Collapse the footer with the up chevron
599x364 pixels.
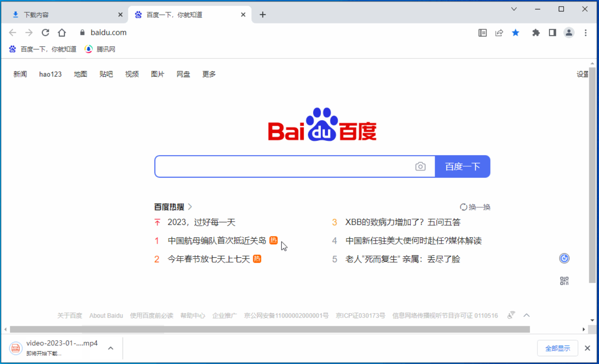coord(527,315)
